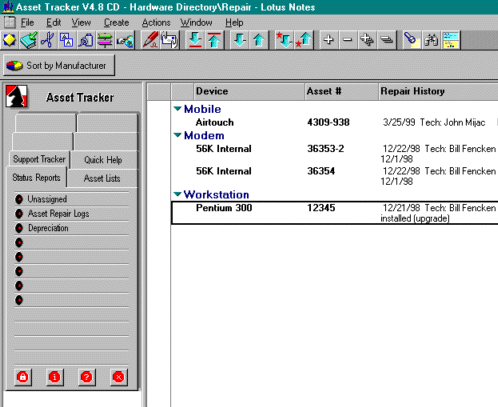Click the Modem category heading
The image size is (498, 407).
pyautogui.click(x=204, y=135)
